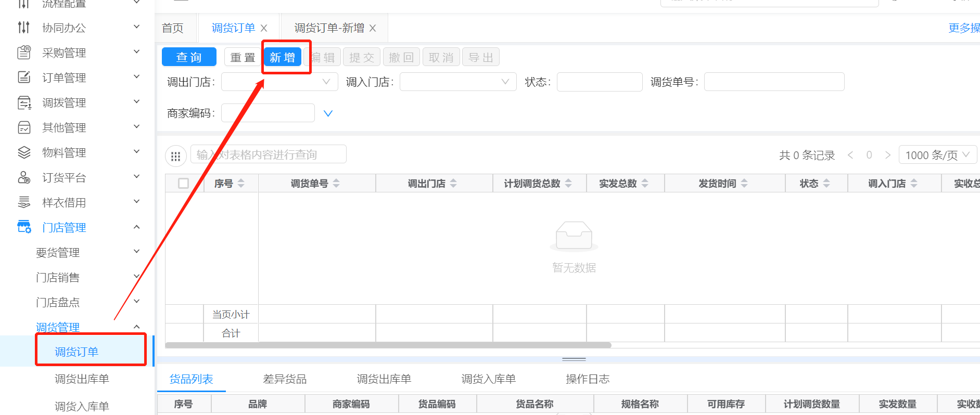Click the 采购管理 sidebar icon
Viewport: 980px width, 415px height.
[24, 53]
